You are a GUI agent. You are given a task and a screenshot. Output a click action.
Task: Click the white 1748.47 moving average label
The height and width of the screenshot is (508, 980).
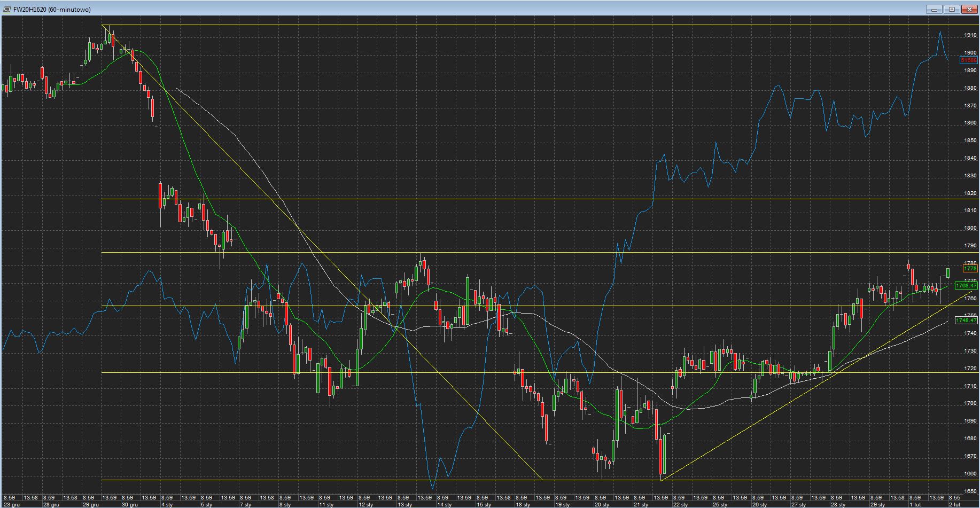coord(966,321)
